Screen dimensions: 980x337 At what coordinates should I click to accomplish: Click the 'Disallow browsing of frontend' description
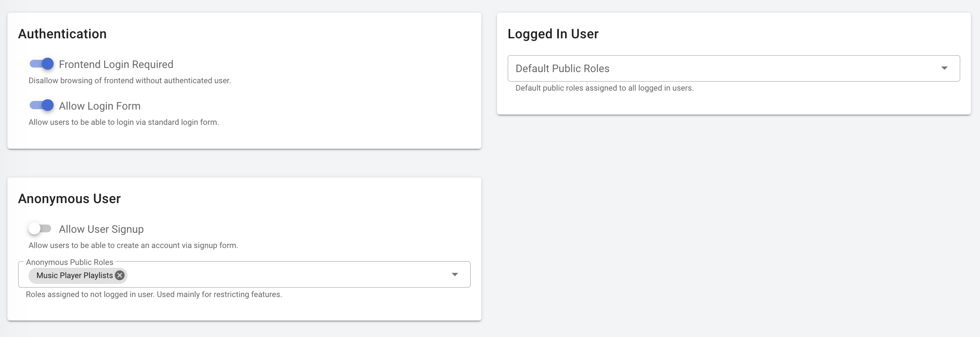pos(130,80)
